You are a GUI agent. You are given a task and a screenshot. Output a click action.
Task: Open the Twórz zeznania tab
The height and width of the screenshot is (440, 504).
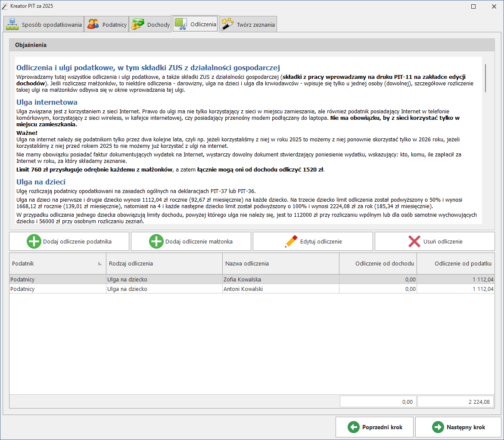tap(248, 25)
